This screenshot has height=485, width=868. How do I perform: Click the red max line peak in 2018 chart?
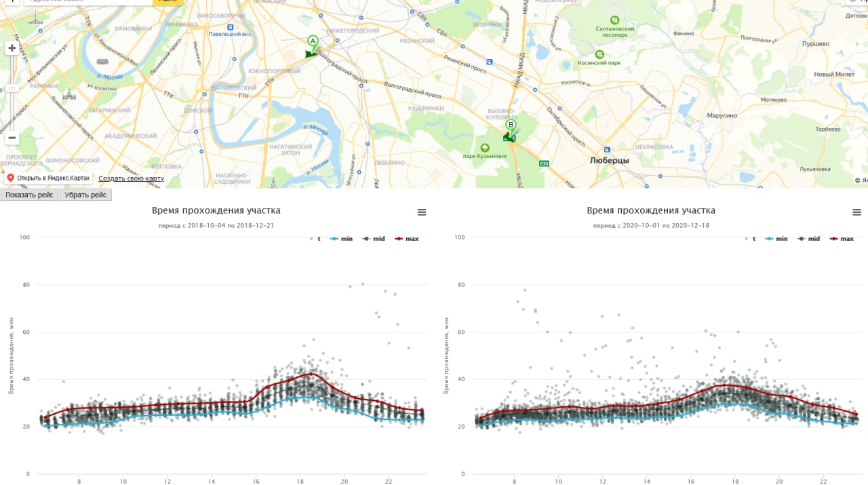(311, 374)
